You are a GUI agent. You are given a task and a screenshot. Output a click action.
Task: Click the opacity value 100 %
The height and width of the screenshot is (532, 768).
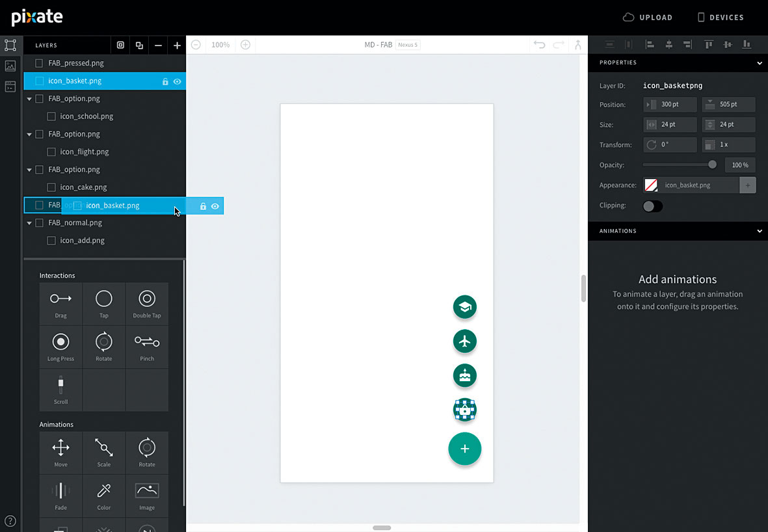click(x=739, y=165)
